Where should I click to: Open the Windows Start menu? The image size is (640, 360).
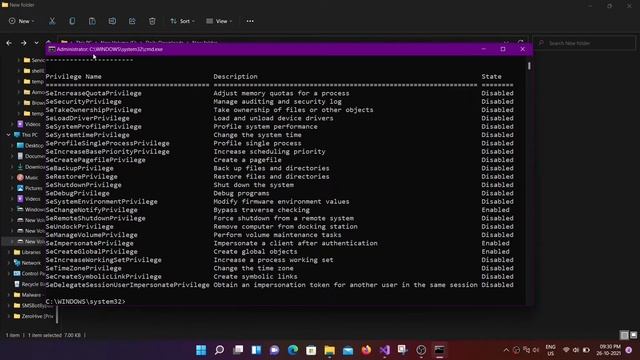point(201,350)
